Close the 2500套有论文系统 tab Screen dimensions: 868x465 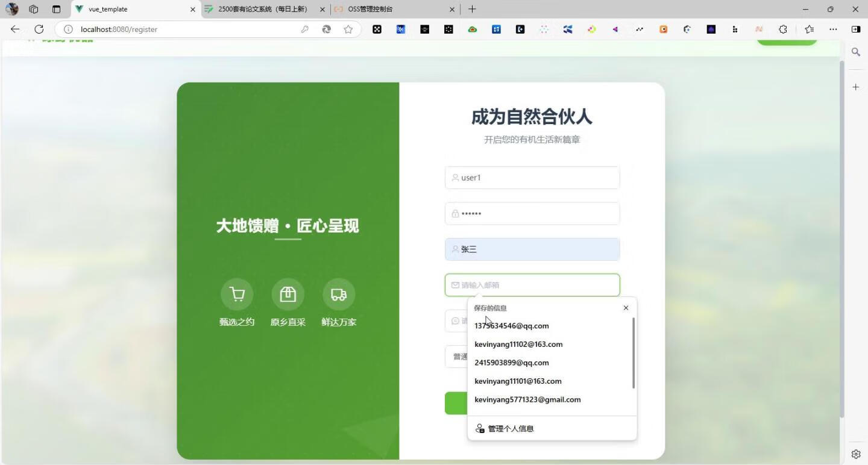(x=322, y=9)
